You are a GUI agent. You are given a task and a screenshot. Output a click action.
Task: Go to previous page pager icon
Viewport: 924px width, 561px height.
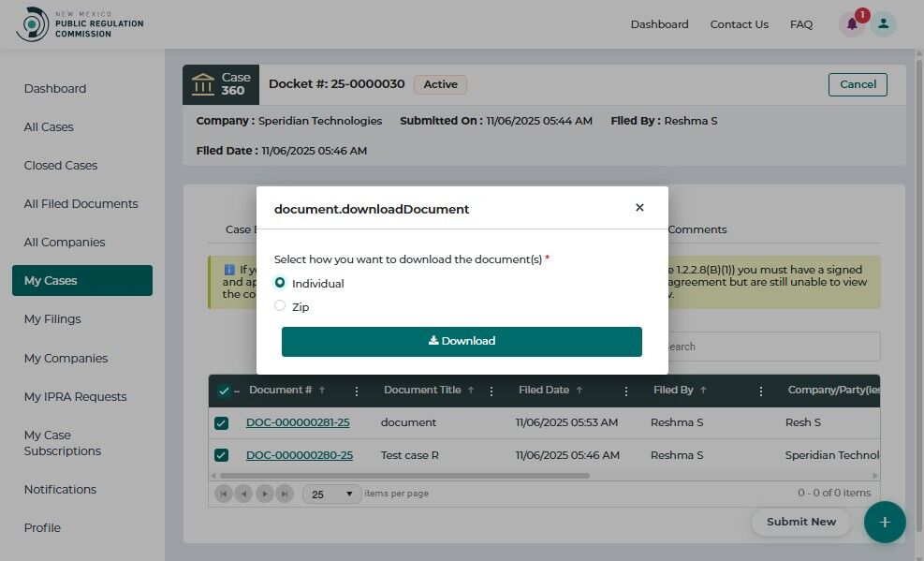coord(243,494)
